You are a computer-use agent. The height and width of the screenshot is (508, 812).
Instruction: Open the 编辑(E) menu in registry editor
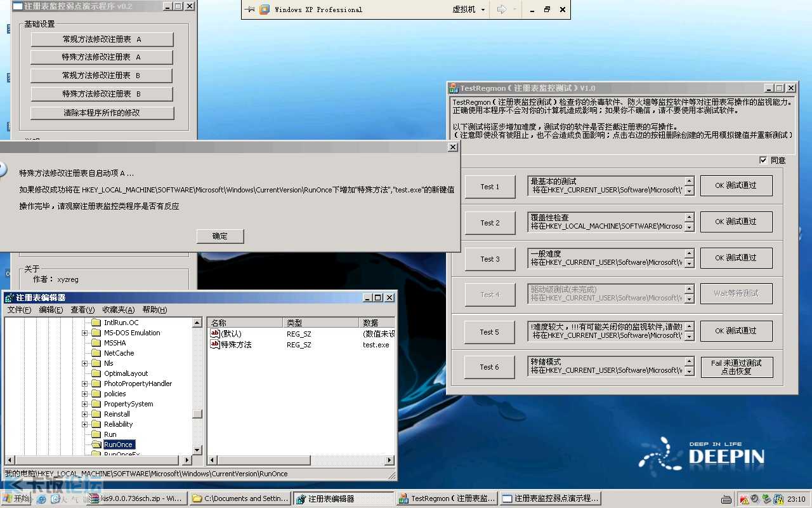pos(51,310)
